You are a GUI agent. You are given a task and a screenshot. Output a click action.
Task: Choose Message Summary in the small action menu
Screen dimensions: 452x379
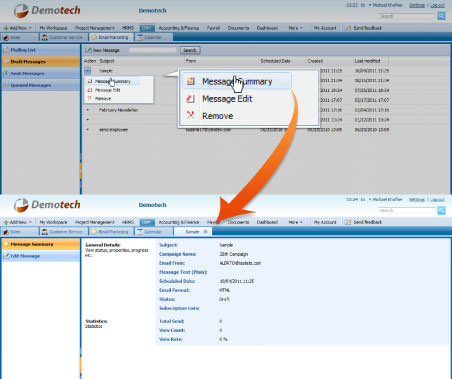(113, 81)
